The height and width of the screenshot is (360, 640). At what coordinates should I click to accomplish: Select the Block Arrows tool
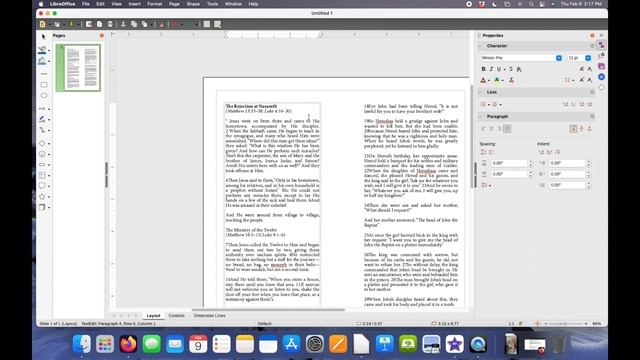click(x=42, y=164)
